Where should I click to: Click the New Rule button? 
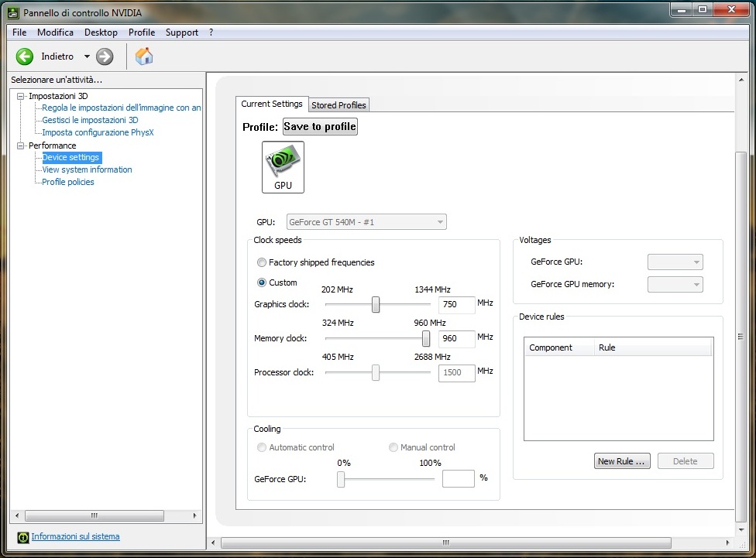pyautogui.click(x=622, y=461)
